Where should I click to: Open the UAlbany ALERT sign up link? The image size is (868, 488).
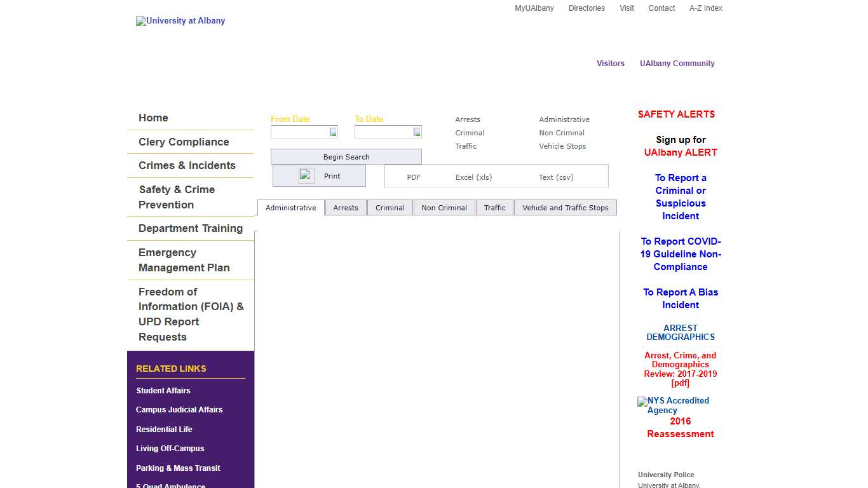tap(680, 152)
